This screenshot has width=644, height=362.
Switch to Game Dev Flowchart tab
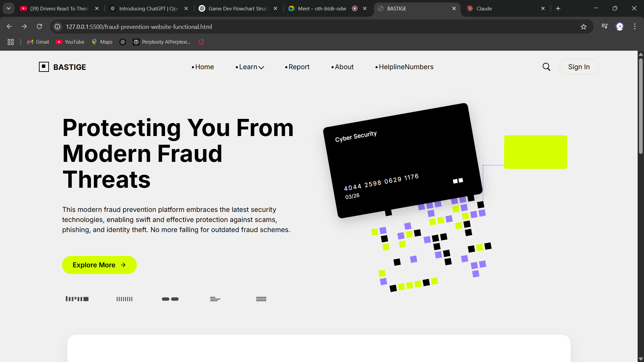pyautogui.click(x=238, y=8)
